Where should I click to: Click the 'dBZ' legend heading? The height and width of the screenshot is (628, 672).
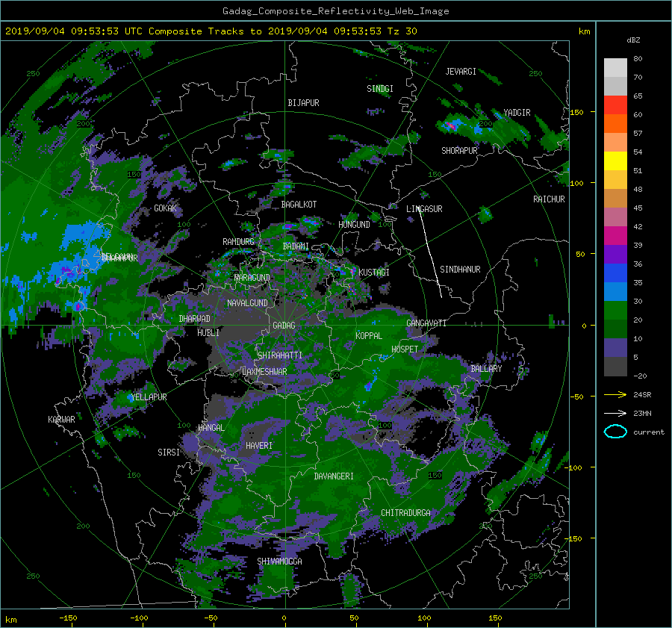pyautogui.click(x=633, y=40)
